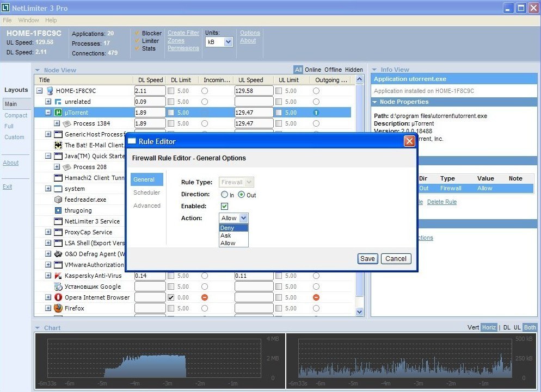Click the Process 208 gear icon
The height and width of the screenshot is (392, 541).
coord(67,167)
